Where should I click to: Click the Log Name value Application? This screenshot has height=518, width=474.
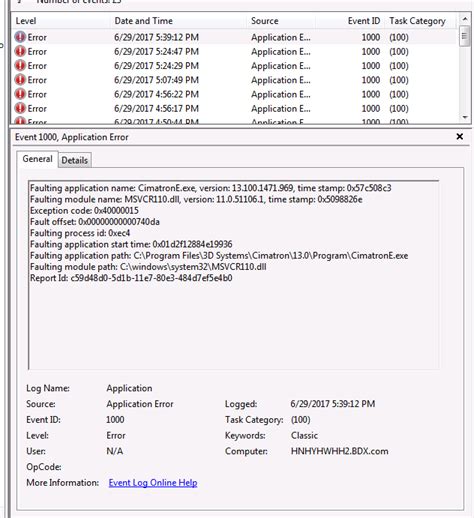tap(129, 388)
